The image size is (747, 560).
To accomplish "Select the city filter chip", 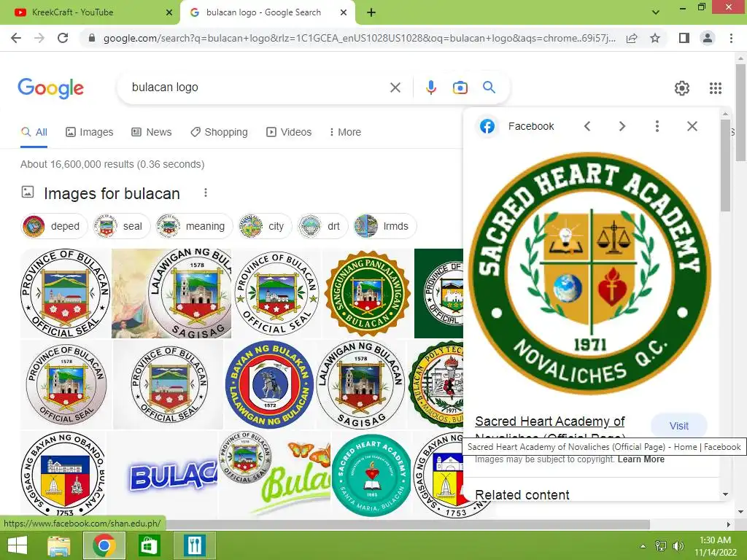I will point(264,226).
